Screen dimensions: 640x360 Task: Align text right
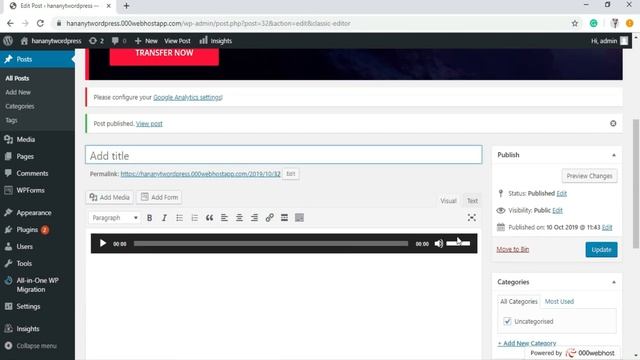click(x=254, y=218)
